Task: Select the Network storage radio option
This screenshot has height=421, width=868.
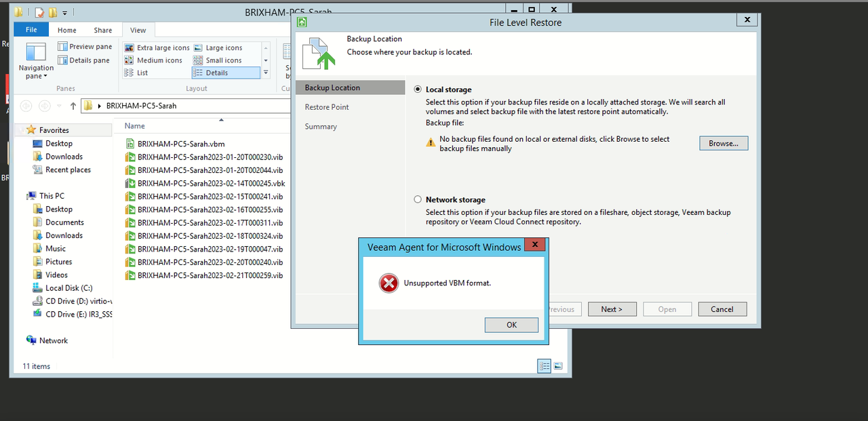Action: 418,200
